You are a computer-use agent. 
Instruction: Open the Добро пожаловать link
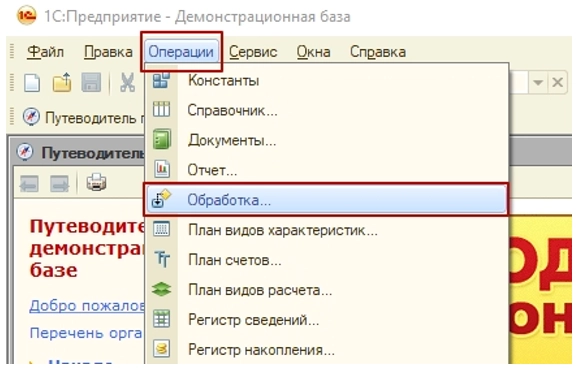[x=87, y=306]
